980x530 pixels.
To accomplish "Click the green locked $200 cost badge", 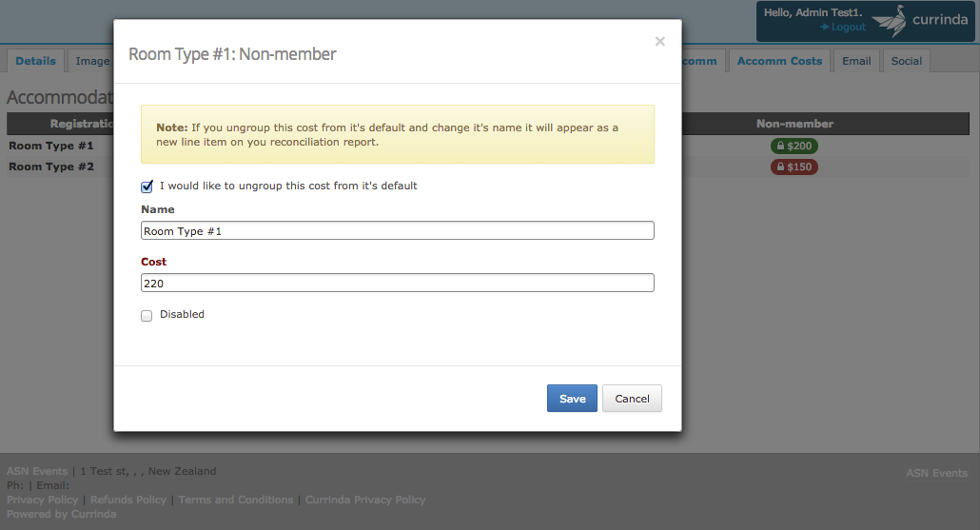I will click(x=794, y=146).
